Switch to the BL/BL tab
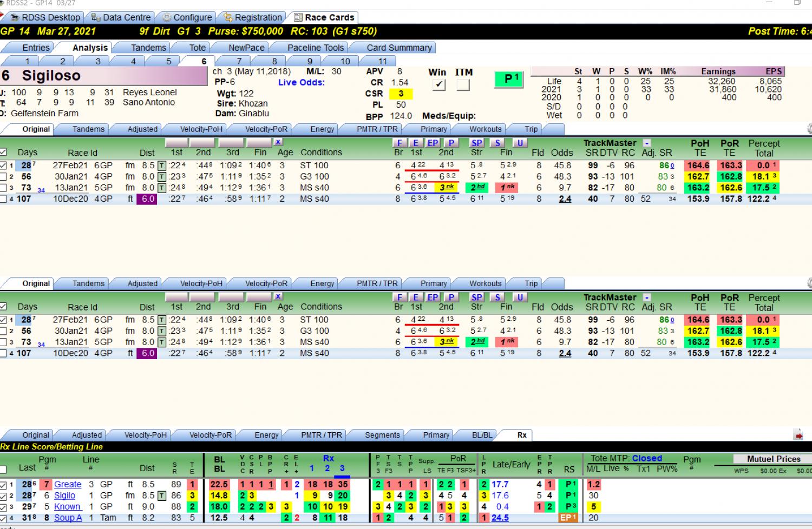This screenshot has height=529, width=812. [482, 435]
